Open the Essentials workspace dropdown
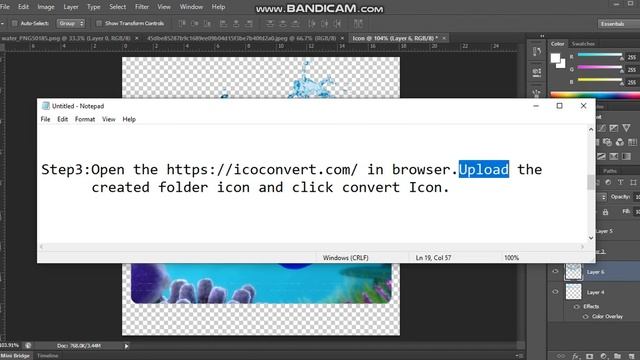 (x=619, y=24)
